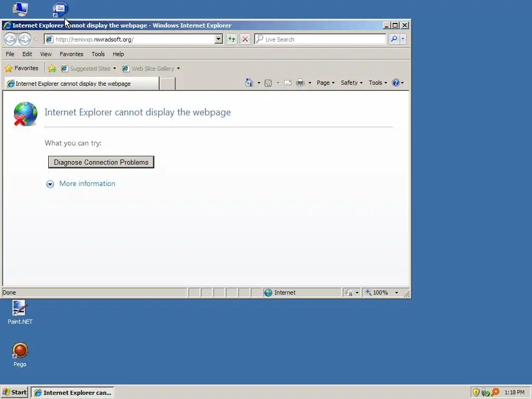The height and width of the screenshot is (399, 532).
Task: Select the Pego desktop icon
Action: click(20, 355)
